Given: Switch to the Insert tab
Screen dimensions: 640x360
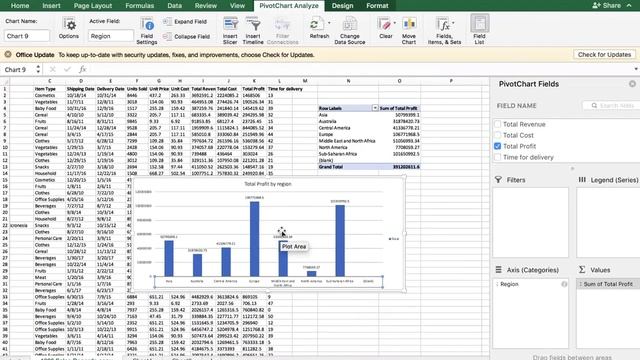Looking at the screenshot, I should tap(51, 6).
